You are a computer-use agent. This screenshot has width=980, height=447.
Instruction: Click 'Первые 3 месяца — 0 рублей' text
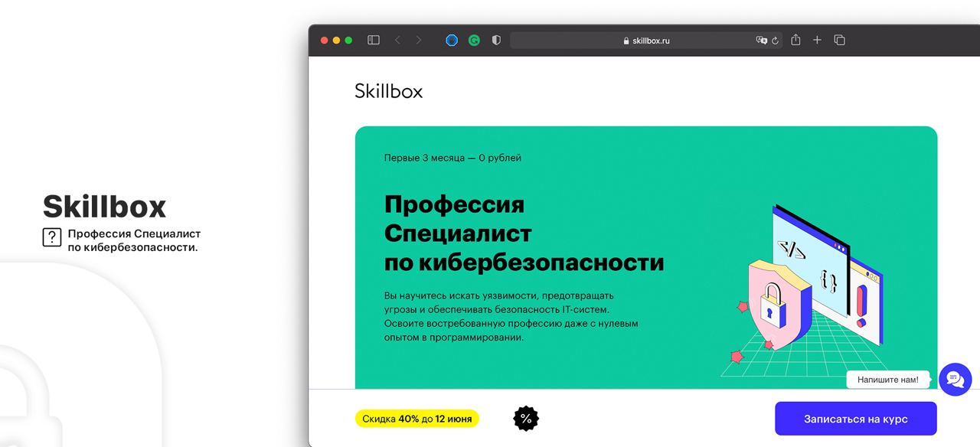tap(452, 158)
